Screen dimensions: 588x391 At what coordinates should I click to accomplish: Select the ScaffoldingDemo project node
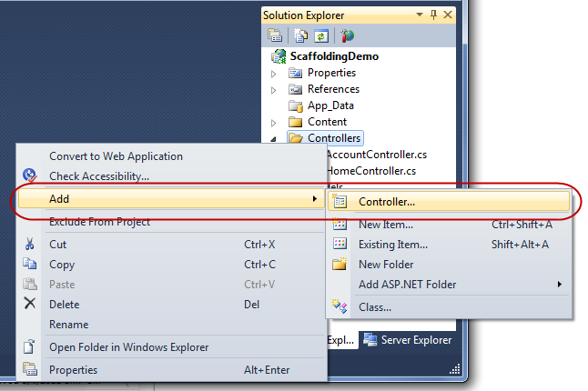pyautogui.click(x=334, y=56)
